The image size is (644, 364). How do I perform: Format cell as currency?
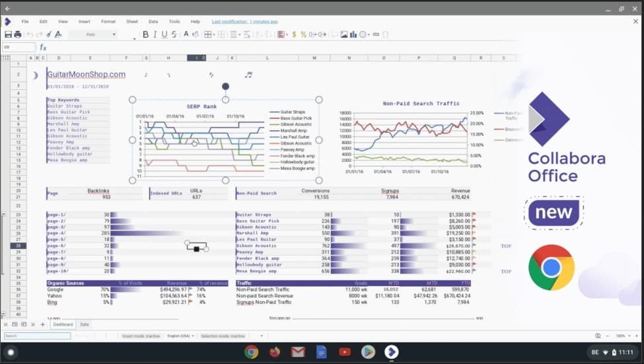tap(294, 34)
